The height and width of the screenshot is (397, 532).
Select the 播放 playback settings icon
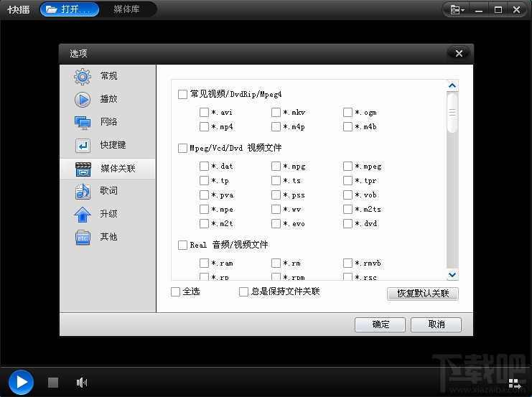click(83, 99)
